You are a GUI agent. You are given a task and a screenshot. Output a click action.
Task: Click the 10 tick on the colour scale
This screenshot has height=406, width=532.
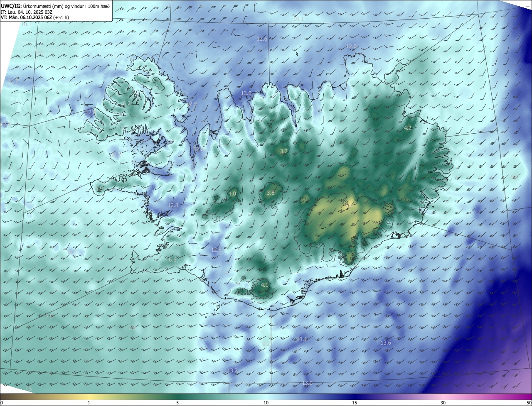(x=266, y=403)
